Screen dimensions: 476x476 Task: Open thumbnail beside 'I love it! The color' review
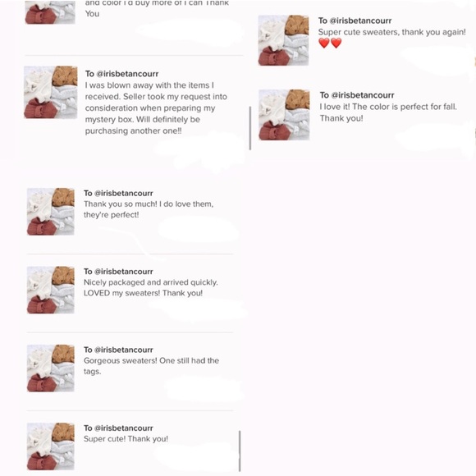pos(284,115)
